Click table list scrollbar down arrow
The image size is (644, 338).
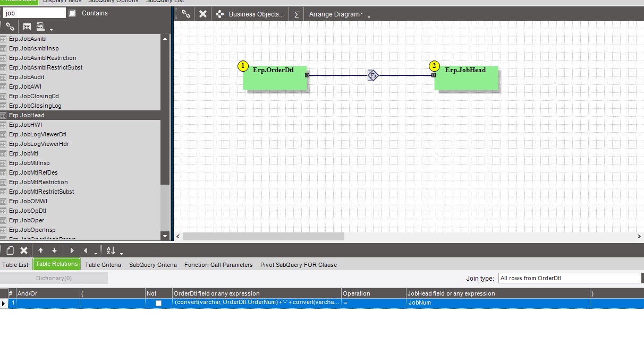(x=165, y=236)
